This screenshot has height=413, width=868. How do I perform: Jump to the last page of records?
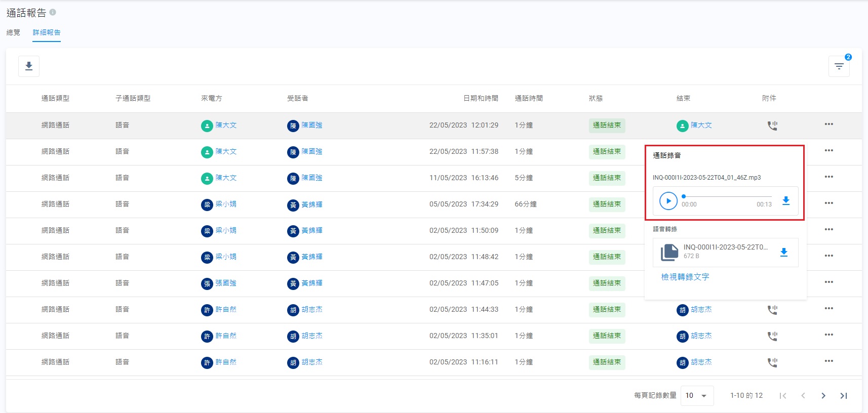click(843, 396)
